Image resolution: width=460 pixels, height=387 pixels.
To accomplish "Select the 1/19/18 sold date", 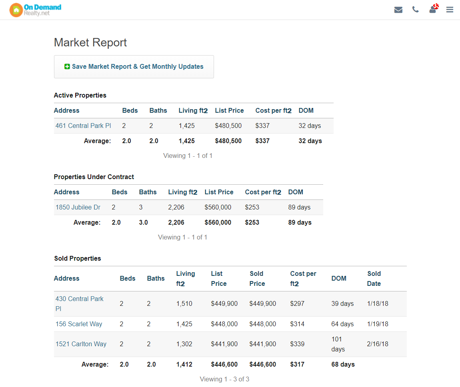I will [x=378, y=324].
